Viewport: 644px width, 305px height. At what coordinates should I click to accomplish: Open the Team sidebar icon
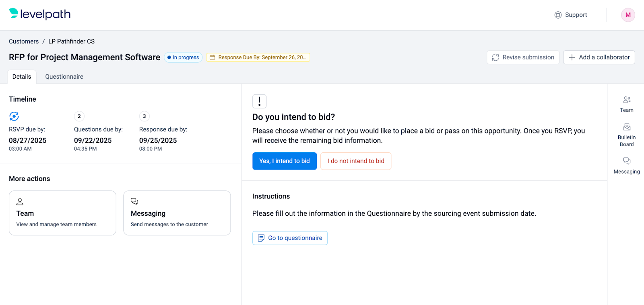626,104
